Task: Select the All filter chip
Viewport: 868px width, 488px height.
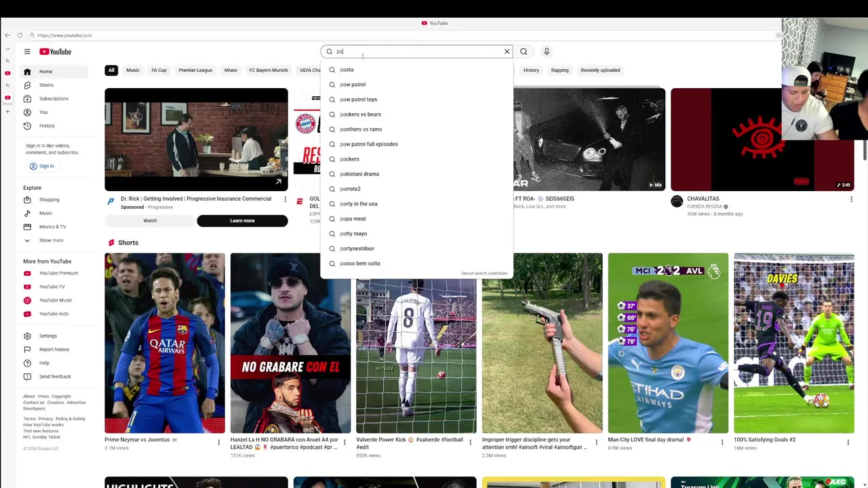Action: (x=111, y=70)
